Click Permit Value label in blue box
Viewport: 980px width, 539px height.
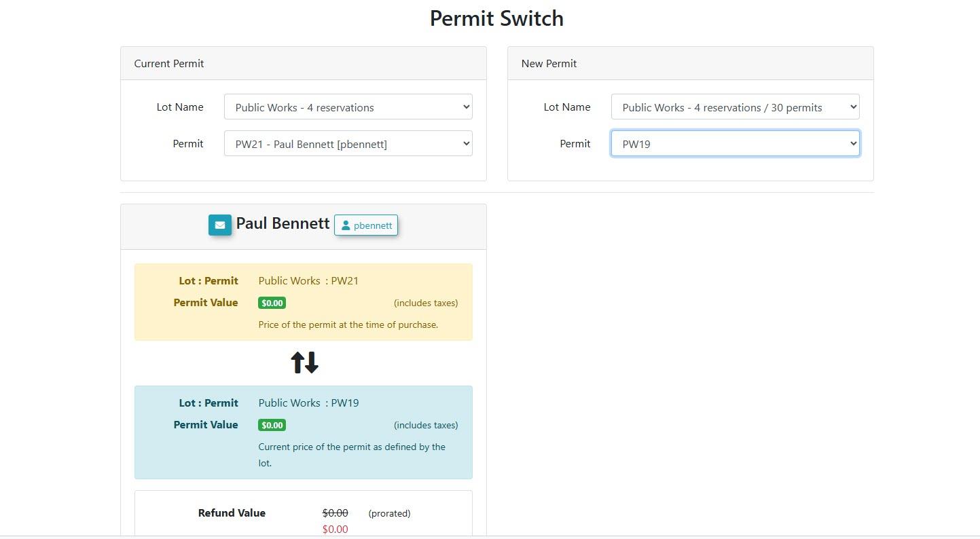[206, 425]
